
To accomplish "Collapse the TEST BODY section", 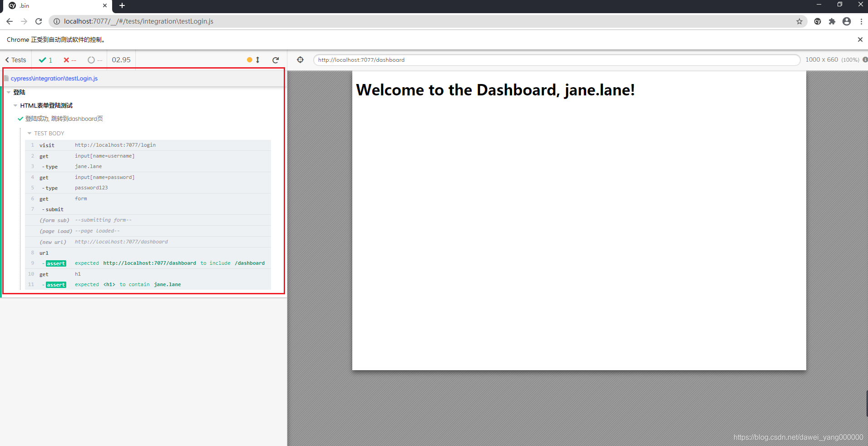I will (x=46, y=133).
